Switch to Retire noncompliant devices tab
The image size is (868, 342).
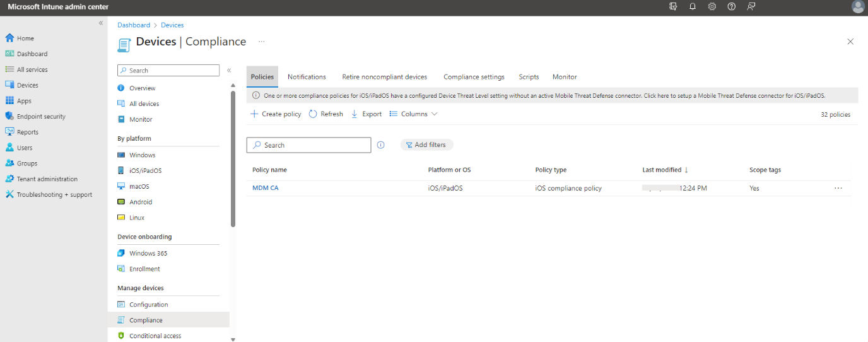(385, 77)
